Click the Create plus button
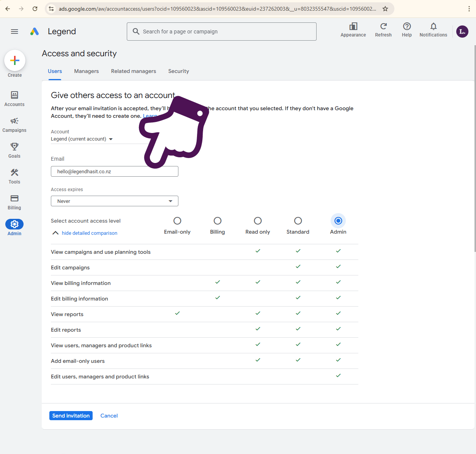Viewport: 476px width, 454px height. pyautogui.click(x=15, y=60)
